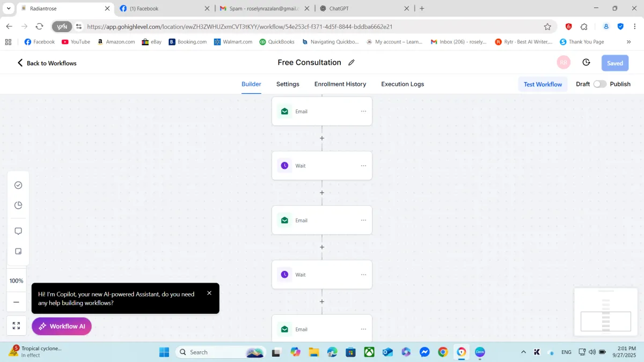The height and width of the screenshot is (362, 644).
Task: Add a step below the second Wait action
Action: point(322,301)
